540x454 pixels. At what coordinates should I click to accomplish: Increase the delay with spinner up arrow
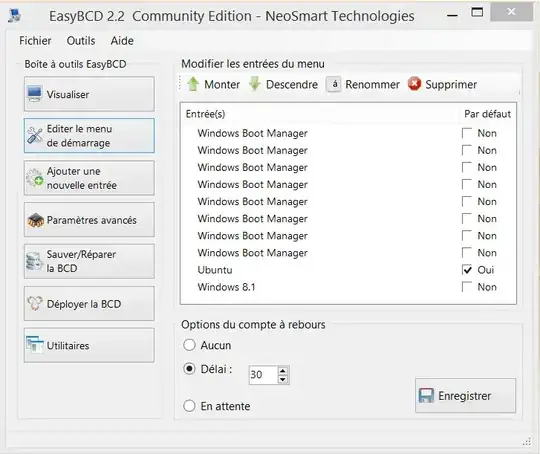283,371
